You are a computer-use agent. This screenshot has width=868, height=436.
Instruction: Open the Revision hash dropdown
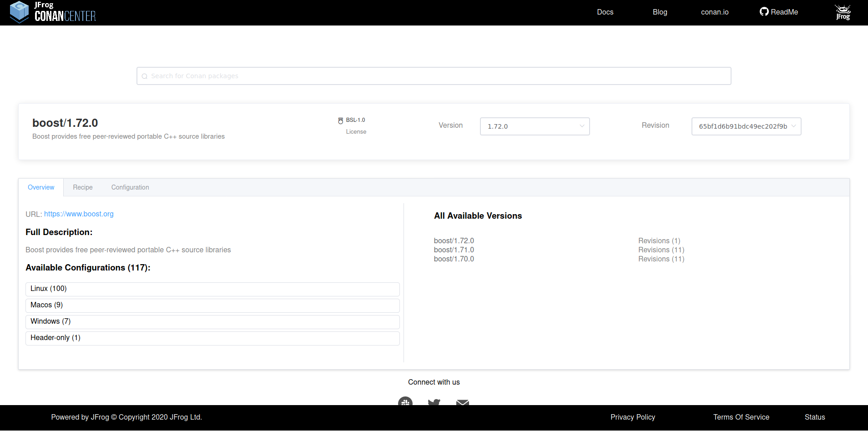(747, 126)
